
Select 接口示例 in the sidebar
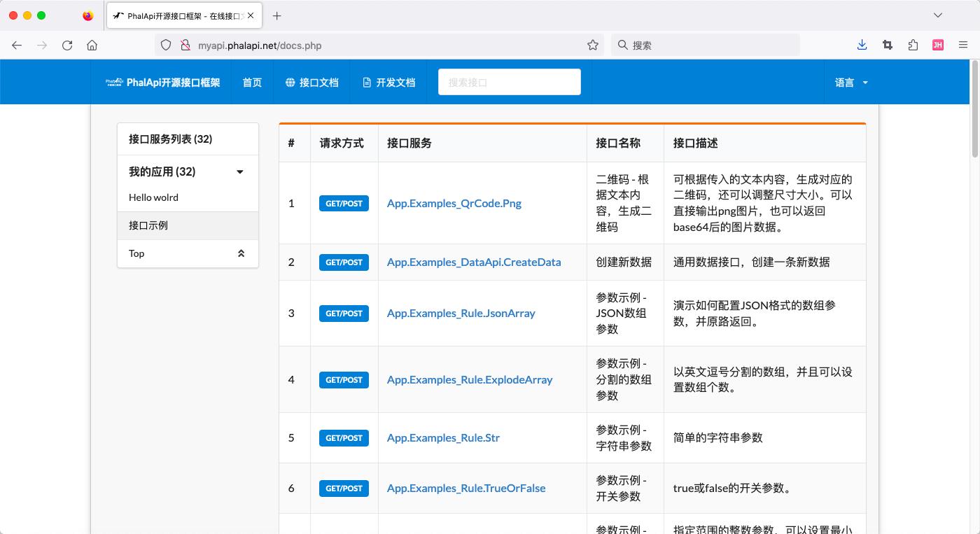(188, 225)
